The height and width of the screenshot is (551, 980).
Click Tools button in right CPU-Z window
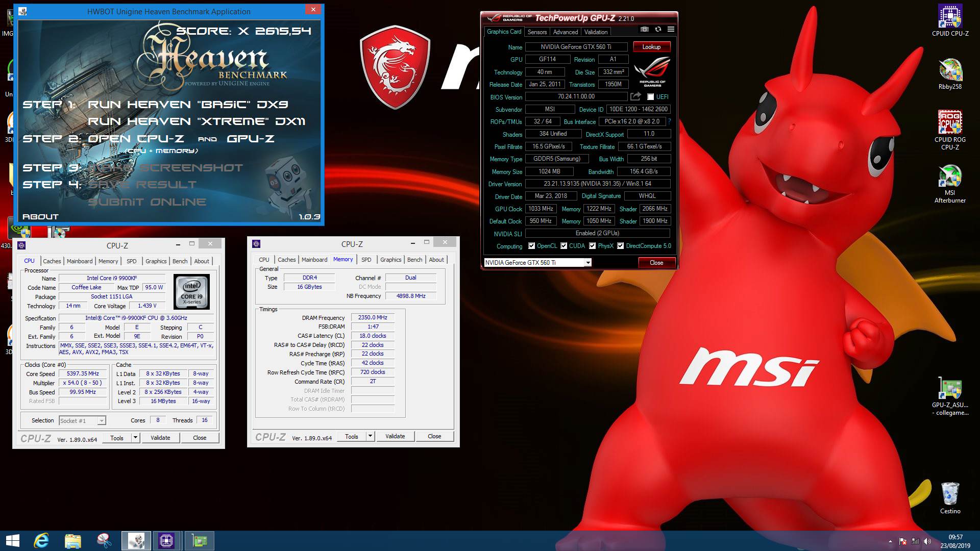(x=352, y=436)
